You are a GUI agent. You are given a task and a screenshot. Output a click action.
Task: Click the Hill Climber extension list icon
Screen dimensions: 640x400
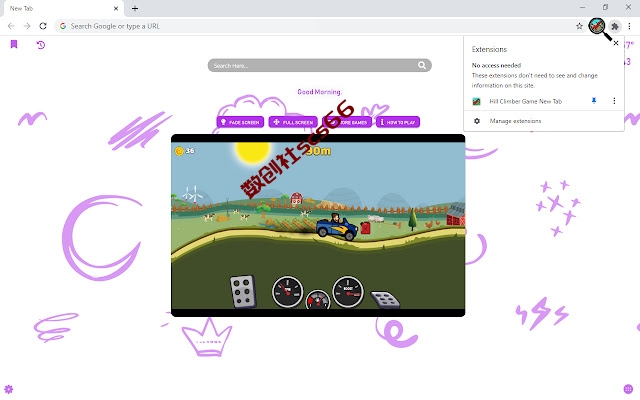point(476,101)
